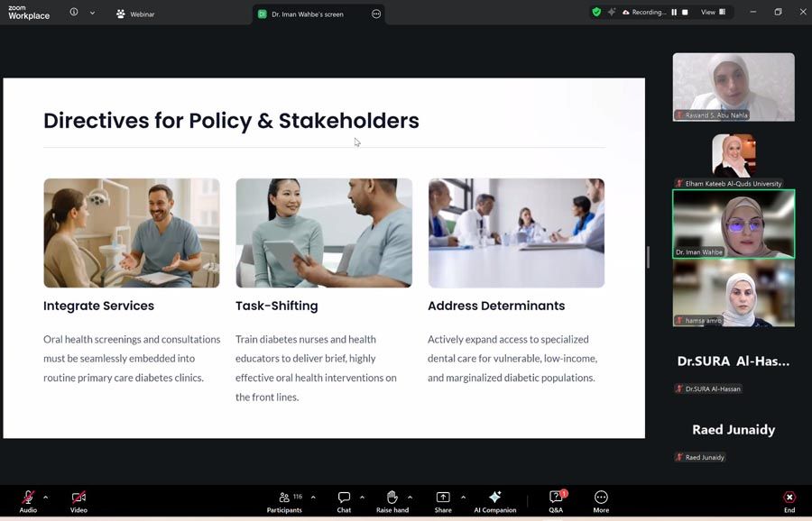The image size is (812, 521).
Task: Expand the audio options chevron
Action: click(x=46, y=498)
